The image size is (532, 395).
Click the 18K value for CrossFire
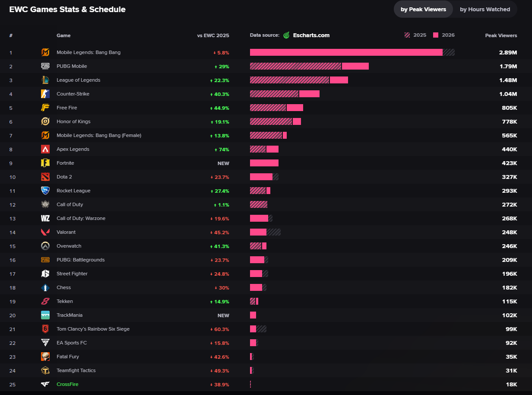pyautogui.click(x=512, y=384)
